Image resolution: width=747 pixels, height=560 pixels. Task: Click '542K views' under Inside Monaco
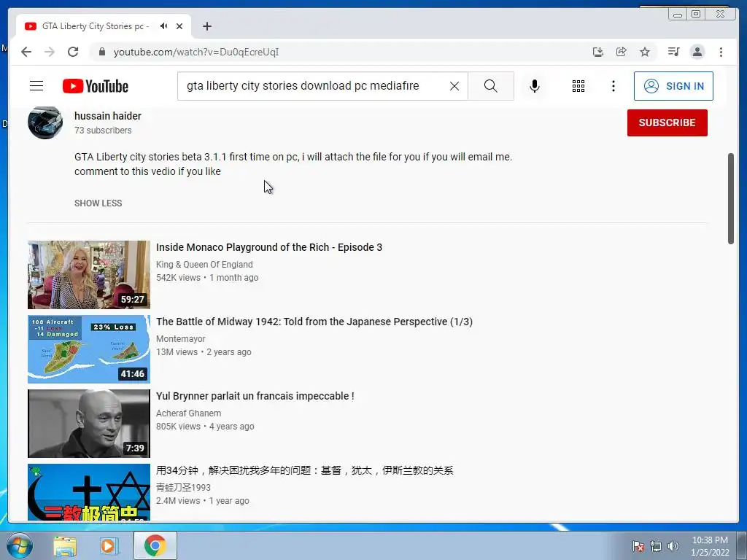(x=178, y=278)
